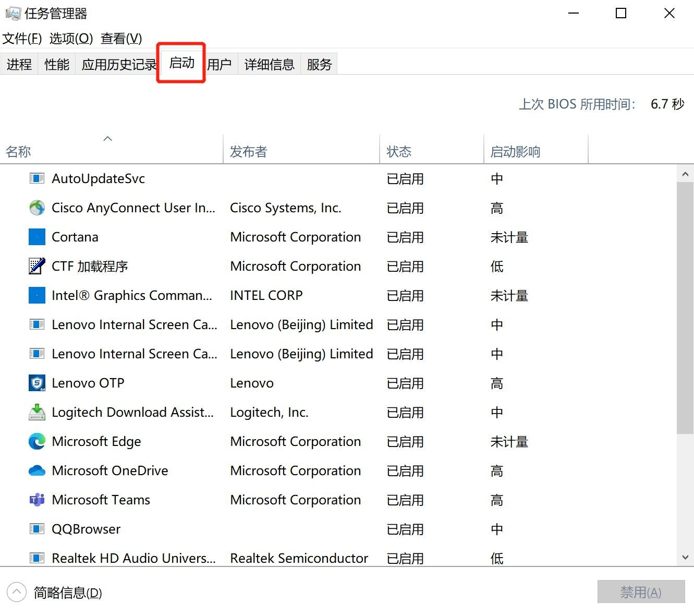Select the Microsoft Teams entry name
Viewport: 694px width, 616px height.
[101, 500]
